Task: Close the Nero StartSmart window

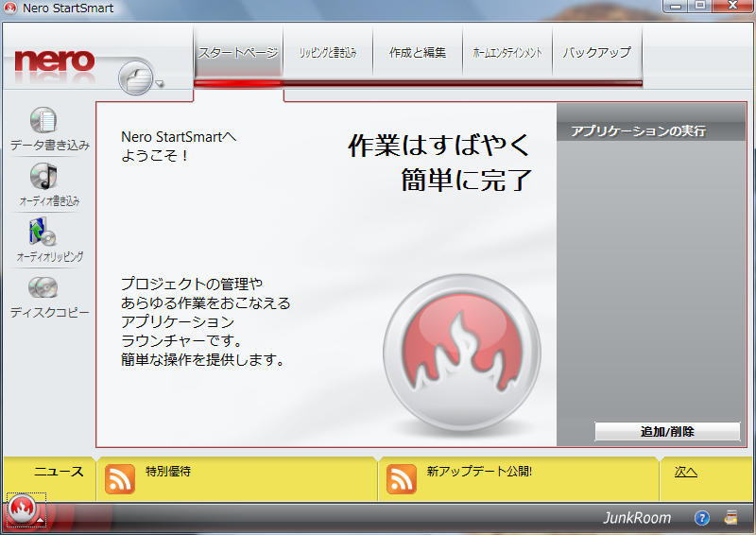Action: [733, 6]
